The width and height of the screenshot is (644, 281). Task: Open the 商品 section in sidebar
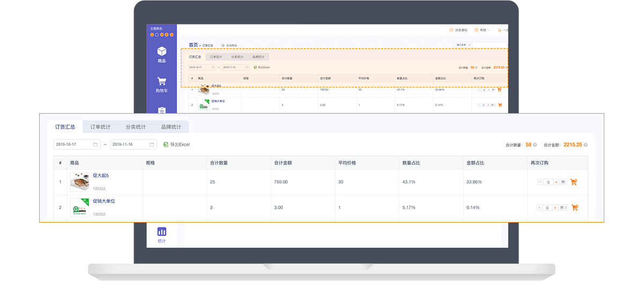(x=162, y=54)
